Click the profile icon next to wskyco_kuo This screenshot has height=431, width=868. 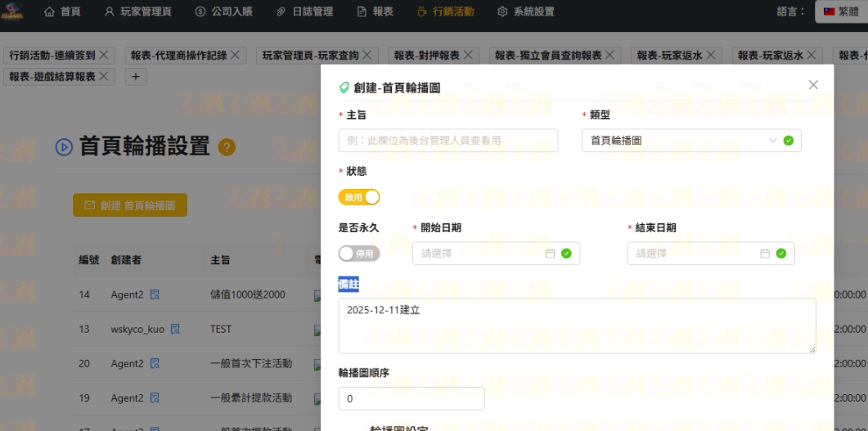[x=175, y=330]
